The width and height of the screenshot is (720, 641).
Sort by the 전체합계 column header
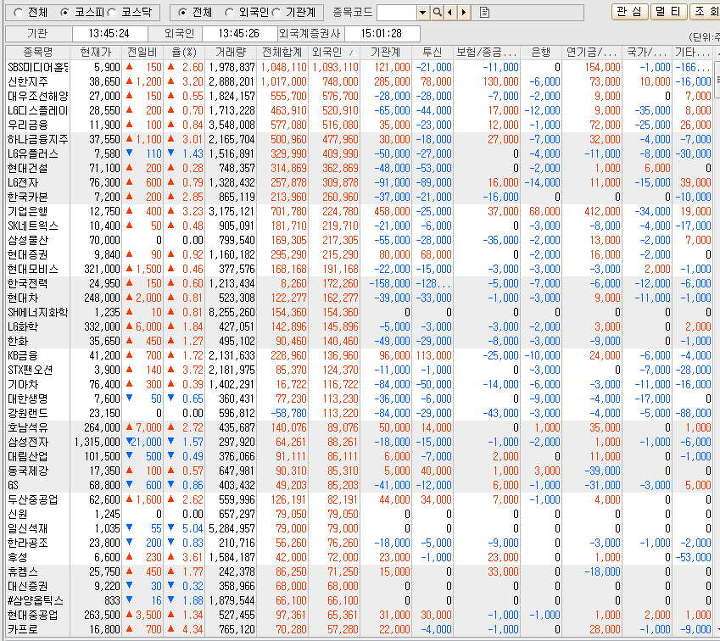[x=282, y=52]
